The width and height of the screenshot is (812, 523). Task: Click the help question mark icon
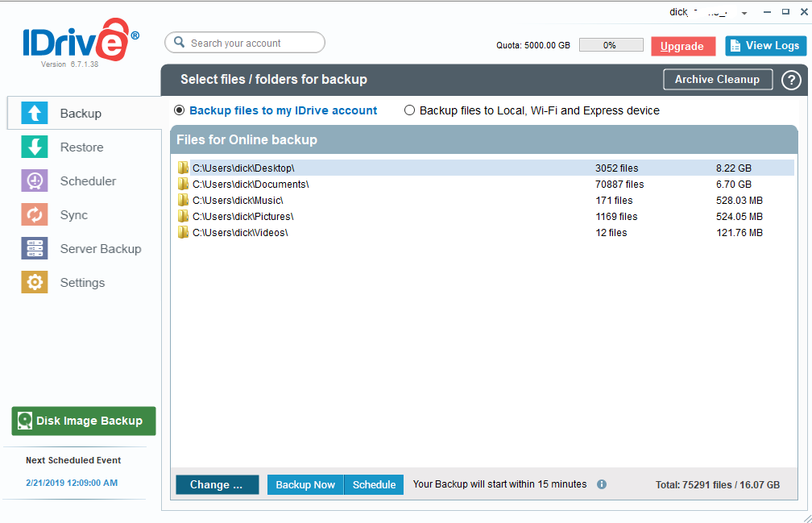coord(791,80)
